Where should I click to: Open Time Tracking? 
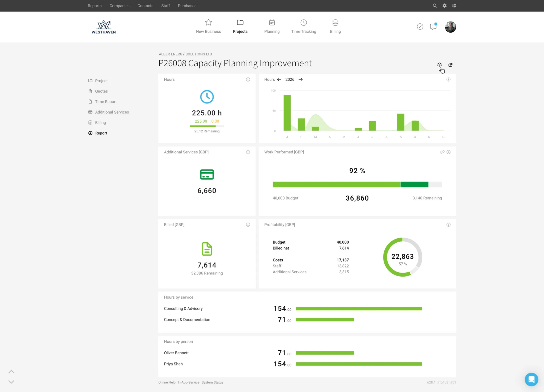[303, 26]
